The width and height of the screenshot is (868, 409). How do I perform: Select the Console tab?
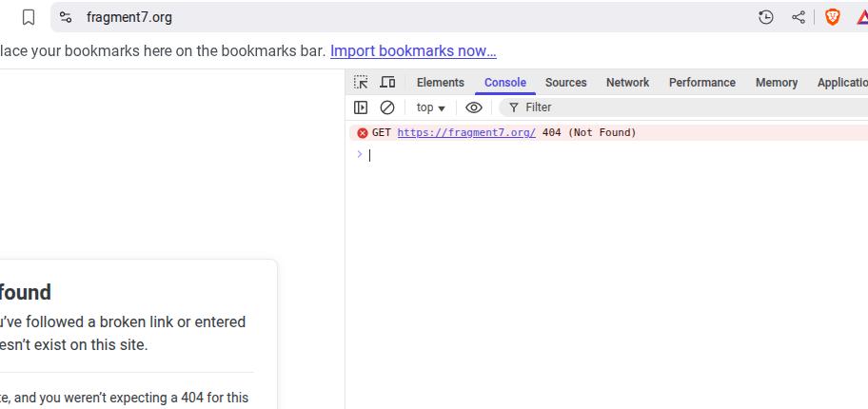tap(504, 83)
